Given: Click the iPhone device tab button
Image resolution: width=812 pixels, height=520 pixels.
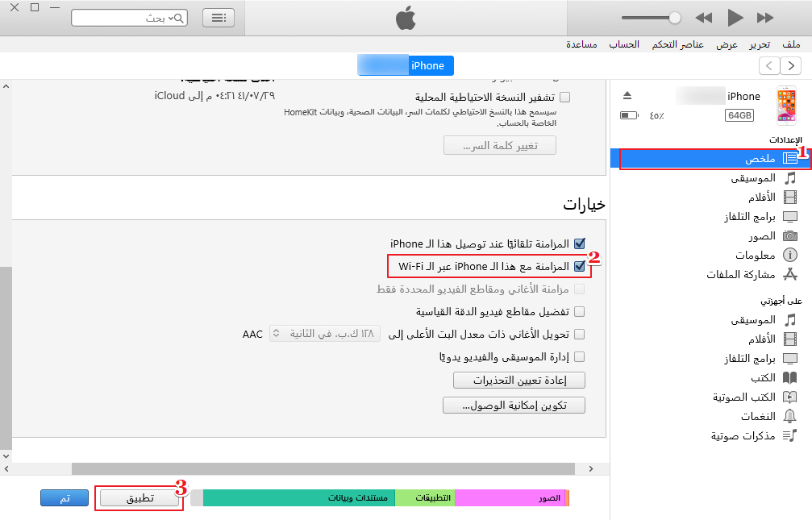Looking at the screenshot, I should pos(406,66).
